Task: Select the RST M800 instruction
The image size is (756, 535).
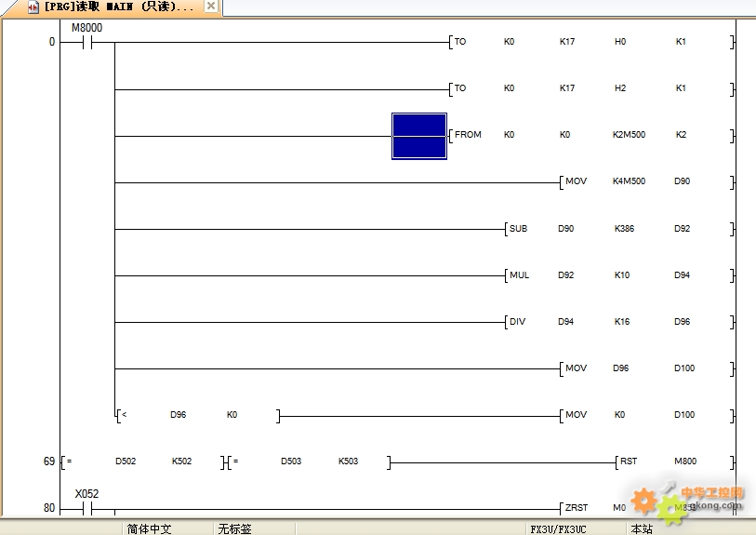Action: pos(675,461)
